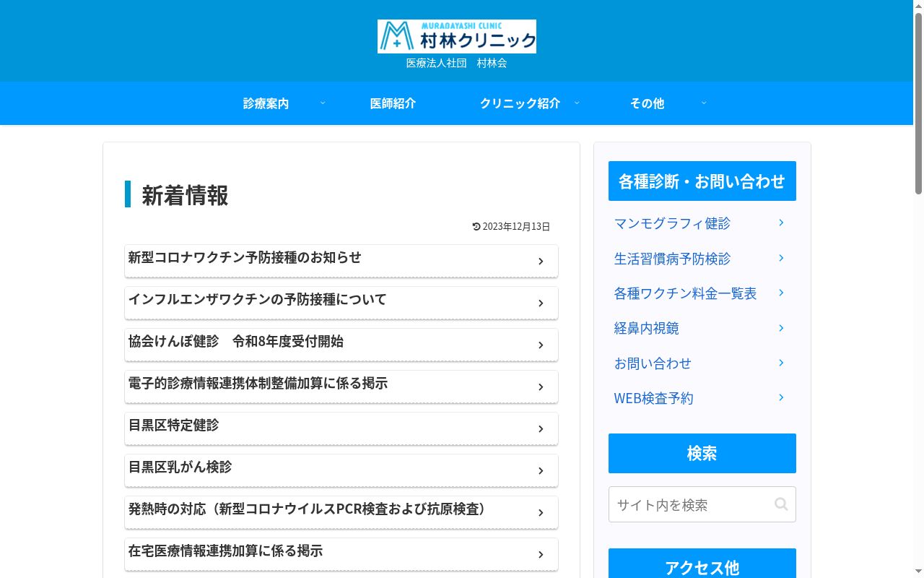
Task: Expand 新型コロナワクチン予防接種のお知らせ chevron
Action: 541,262
